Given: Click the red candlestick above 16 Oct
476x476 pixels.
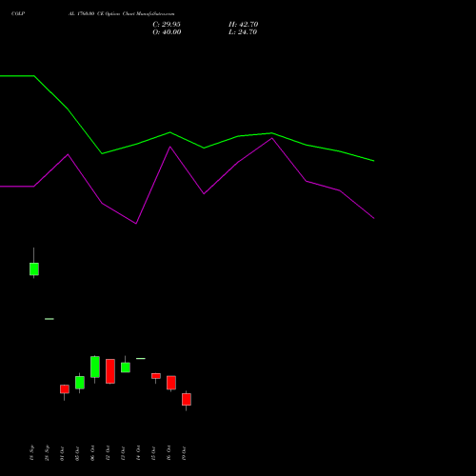Looking at the screenshot, I should 171,383.
